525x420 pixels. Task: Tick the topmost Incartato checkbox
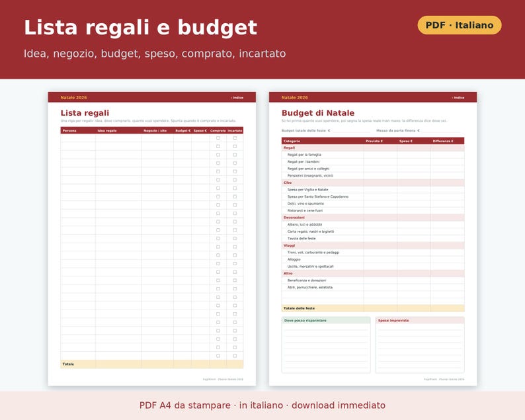tap(235, 138)
